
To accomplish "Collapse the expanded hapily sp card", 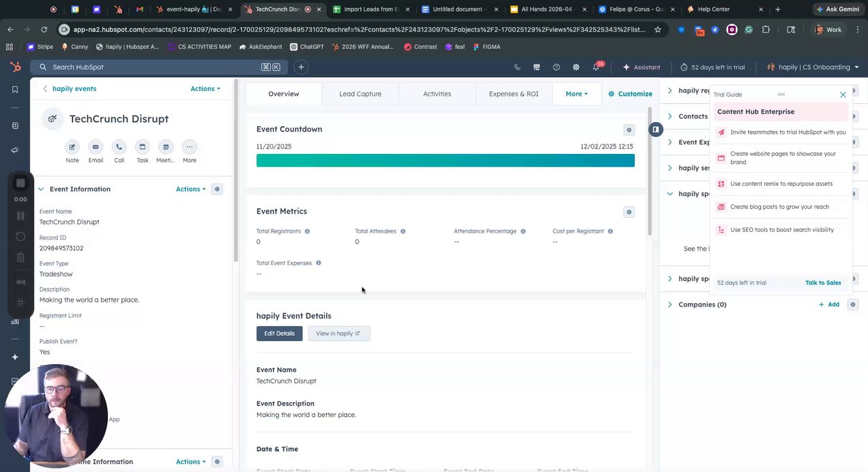I will pyautogui.click(x=670, y=194).
